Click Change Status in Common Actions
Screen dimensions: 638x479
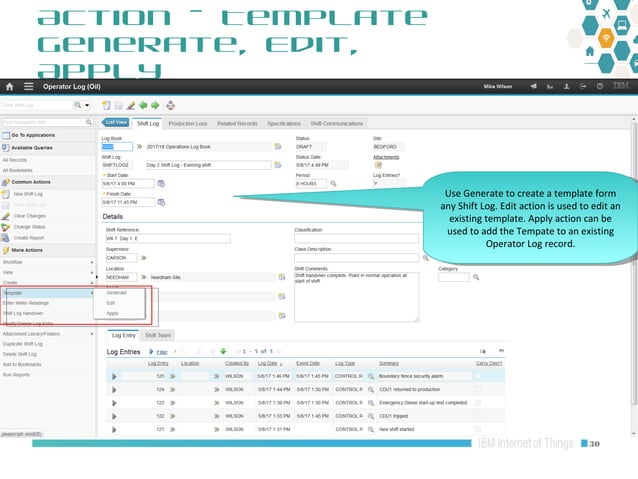click(x=29, y=227)
